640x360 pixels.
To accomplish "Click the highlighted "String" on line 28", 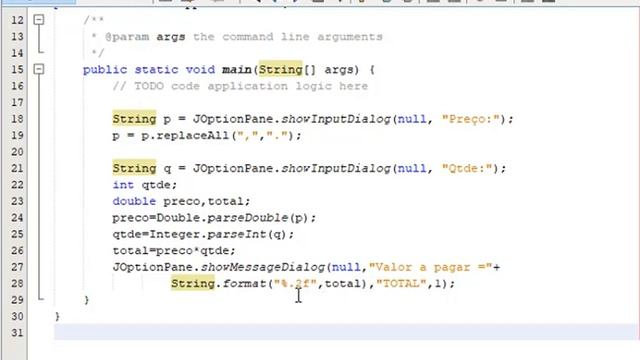I will 193,283.
